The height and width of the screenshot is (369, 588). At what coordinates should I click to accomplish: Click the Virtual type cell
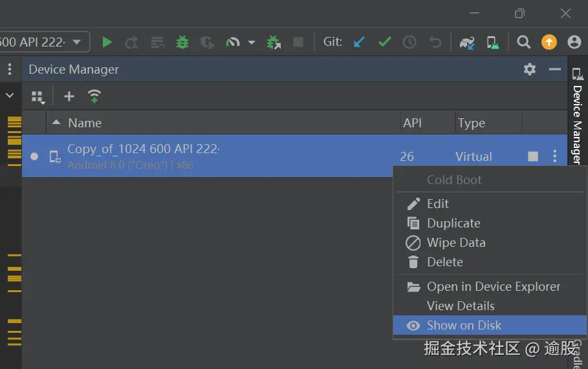[474, 156]
